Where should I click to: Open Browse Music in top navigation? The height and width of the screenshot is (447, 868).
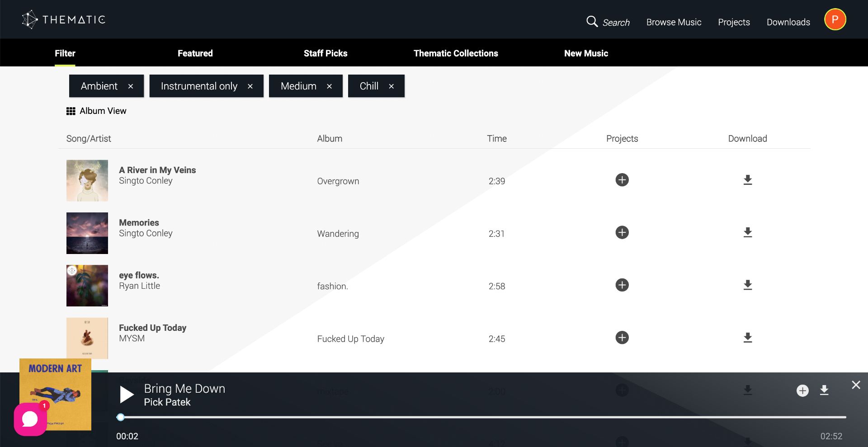point(674,22)
